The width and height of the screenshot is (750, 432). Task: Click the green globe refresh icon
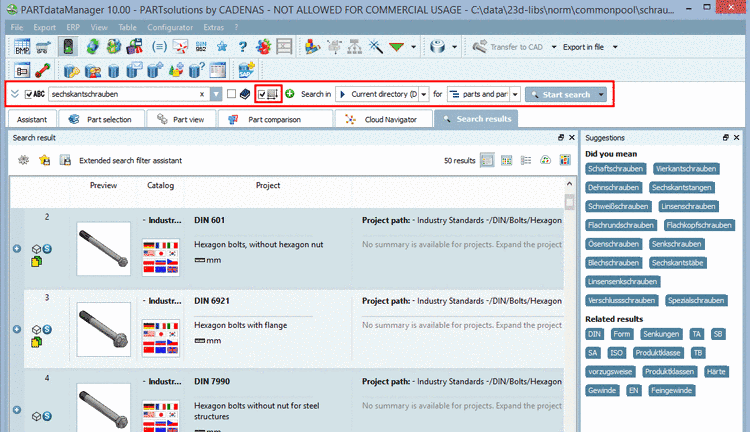coord(92,47)
